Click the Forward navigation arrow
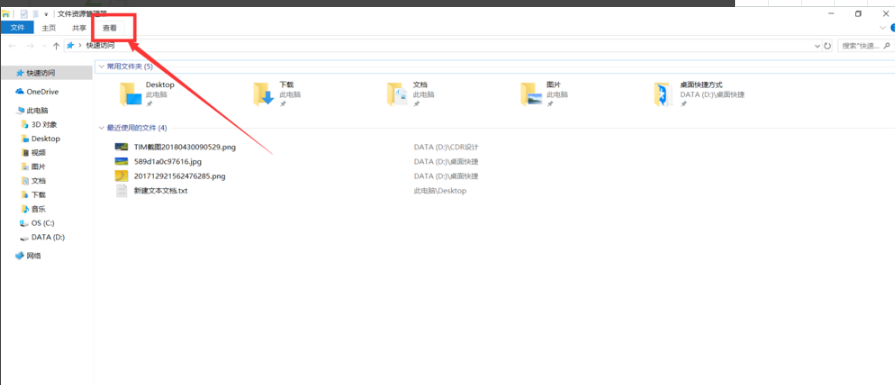The width and height of the screenshot is (895, 385). 30,46
